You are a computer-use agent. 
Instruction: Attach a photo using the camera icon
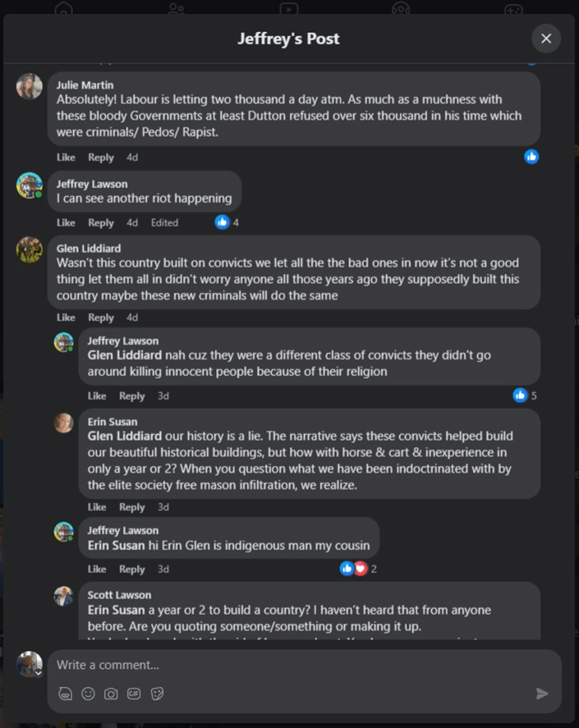click(x=111, y=694)
